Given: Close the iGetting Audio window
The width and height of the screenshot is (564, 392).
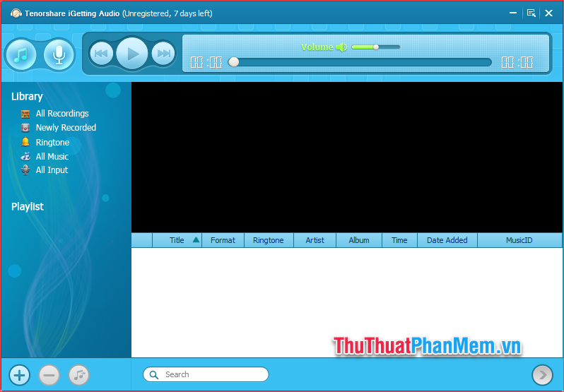Looking at the screenshot, I should (x=548, y=13).
